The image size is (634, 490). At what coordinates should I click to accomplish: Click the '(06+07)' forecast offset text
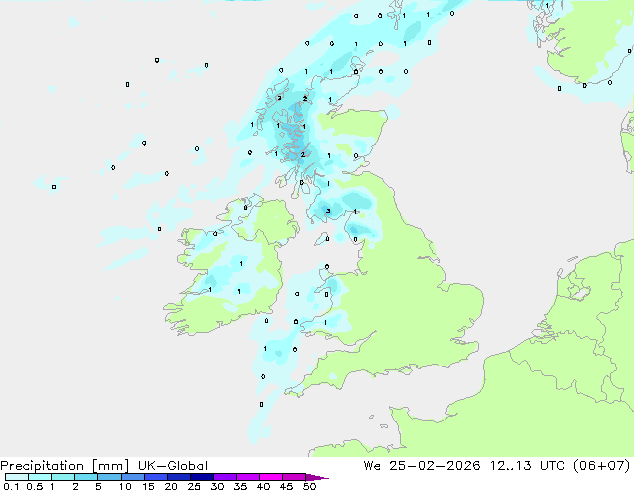(602, 466)
